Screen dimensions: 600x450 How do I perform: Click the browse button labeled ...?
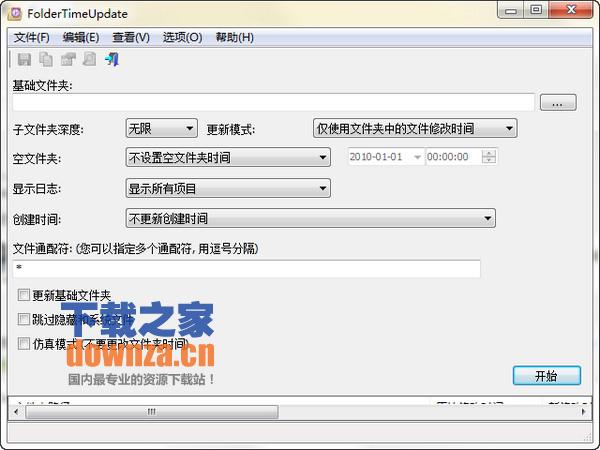[x=558, y=102]
